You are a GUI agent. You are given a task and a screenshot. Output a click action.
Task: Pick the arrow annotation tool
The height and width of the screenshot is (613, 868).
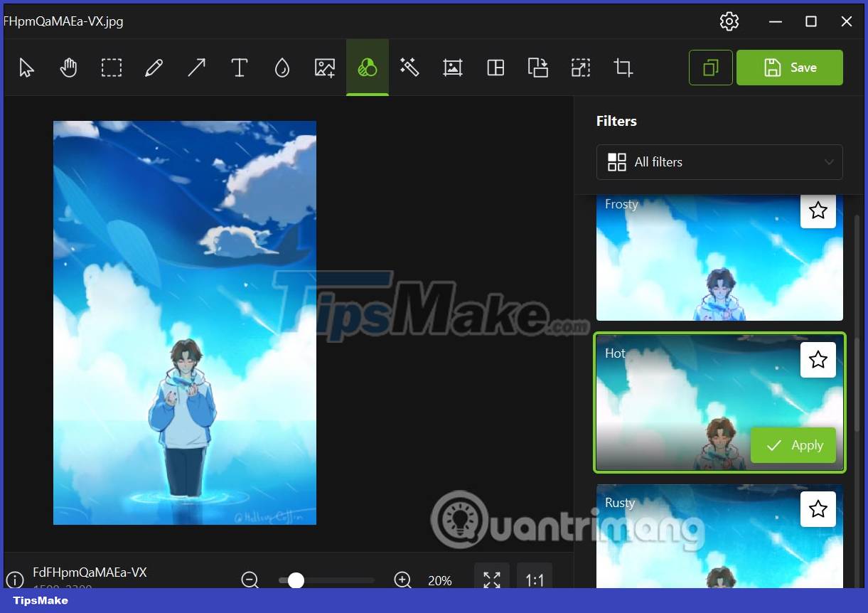tap(196, 67)
